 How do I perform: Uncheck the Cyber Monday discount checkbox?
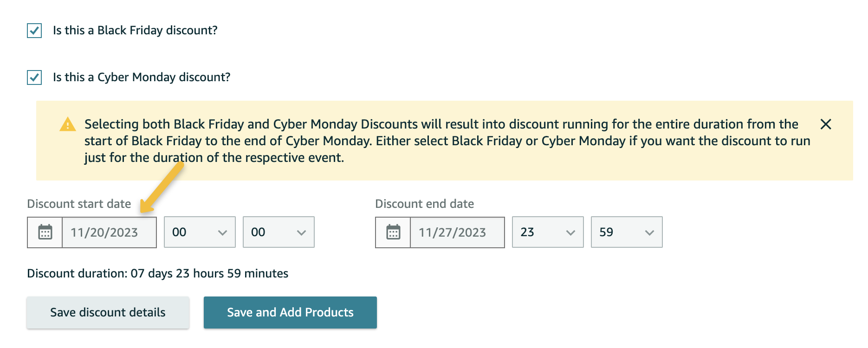(x=34, y=77)
